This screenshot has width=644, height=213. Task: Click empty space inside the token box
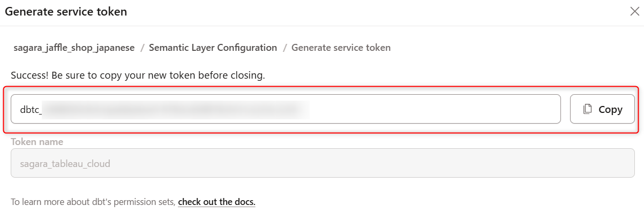pos(434,109)
